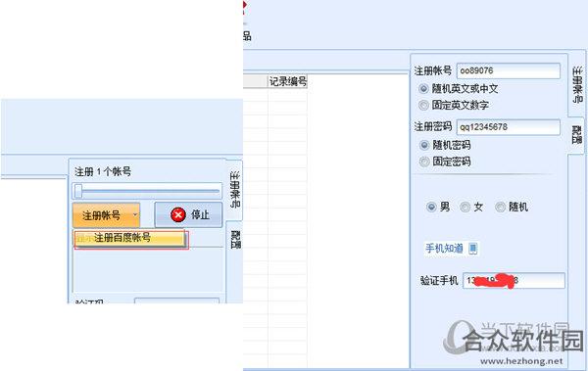Click the 注册帐号 input field
The width and height of the screenshot is (588, 371).
click(509, 70)
